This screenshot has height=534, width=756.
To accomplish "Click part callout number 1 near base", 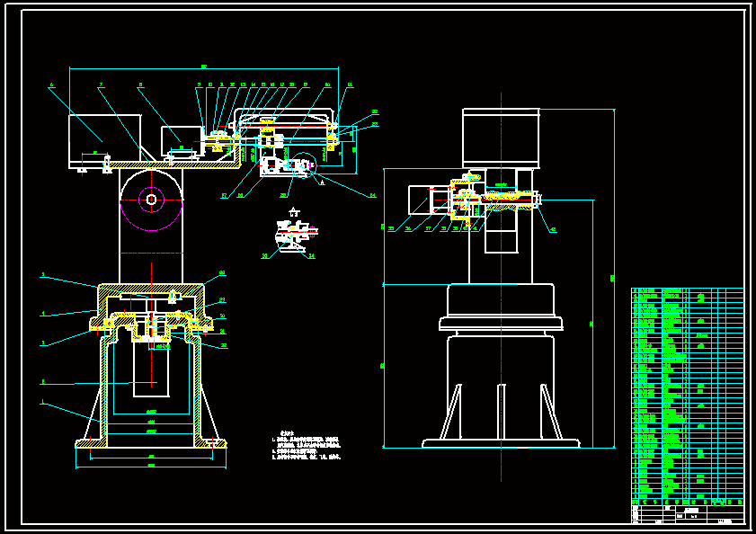I will [x=42, y=401].
